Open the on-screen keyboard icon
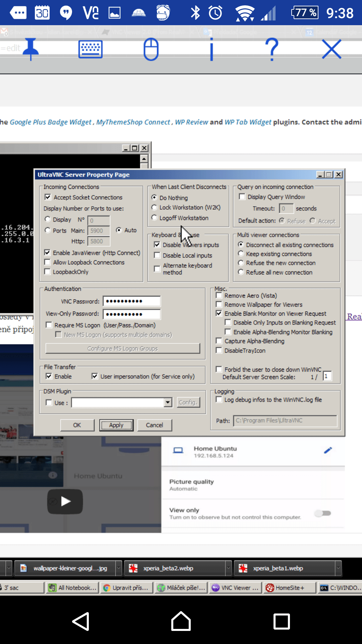The height and width of the screenshot is (644, 362). (x=90, y=49)
